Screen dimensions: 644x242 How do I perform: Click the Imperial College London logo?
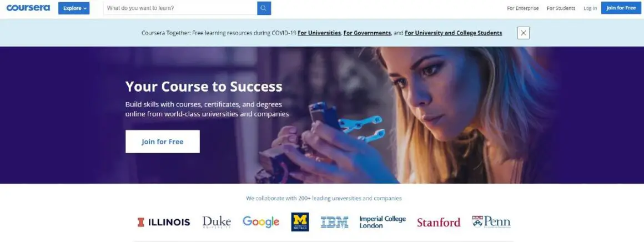pos(383,222)
